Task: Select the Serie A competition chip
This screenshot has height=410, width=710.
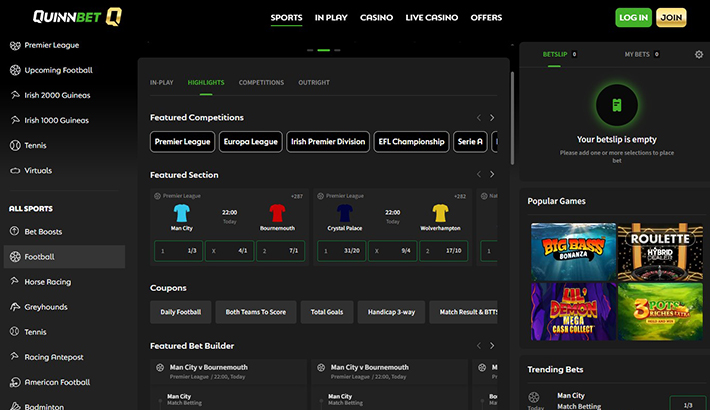Action: point(470,142)
